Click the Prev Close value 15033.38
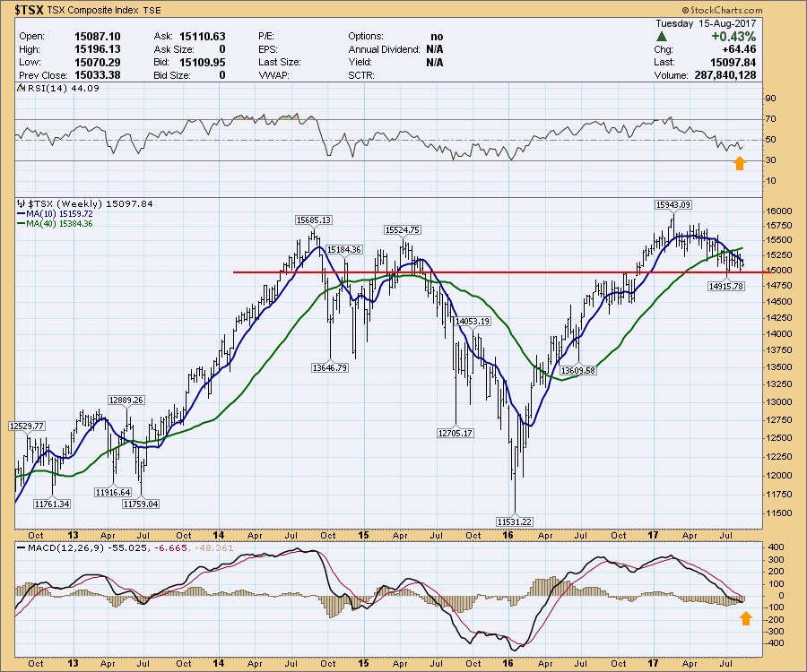 [x=97, y=75]
